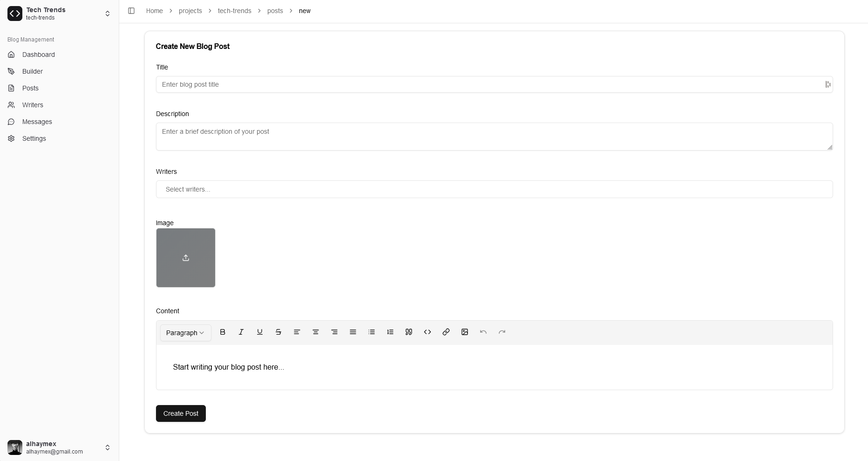868x461 pixels.
Task: Click alhaymex@gmail.com email text
Action: pyautogui.click(x=54, y=452)
